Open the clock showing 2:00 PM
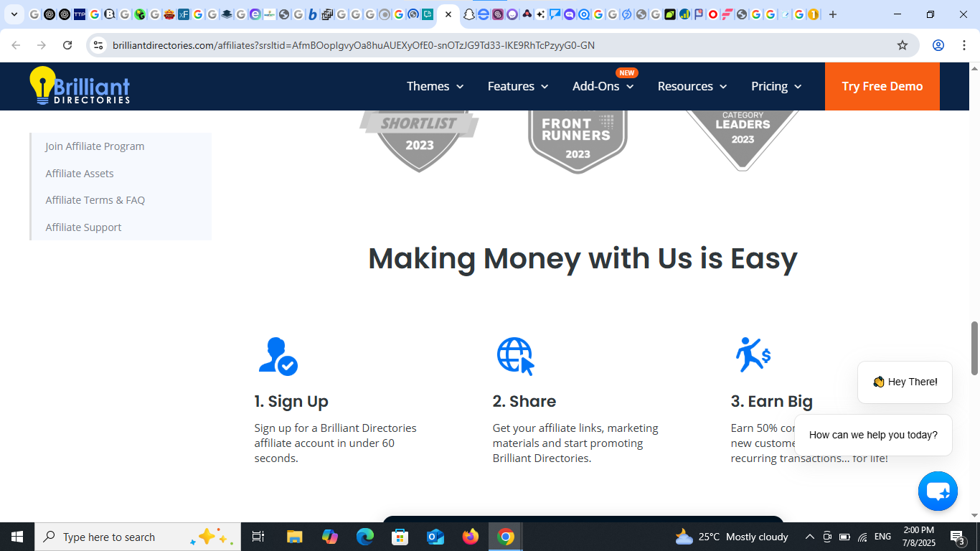This screenshot has height=551, width=980. click(918, 537)
